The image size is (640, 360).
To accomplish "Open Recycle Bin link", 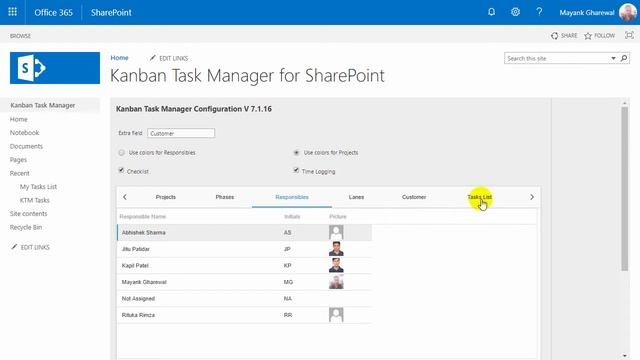I will click(x=26, y=227).
